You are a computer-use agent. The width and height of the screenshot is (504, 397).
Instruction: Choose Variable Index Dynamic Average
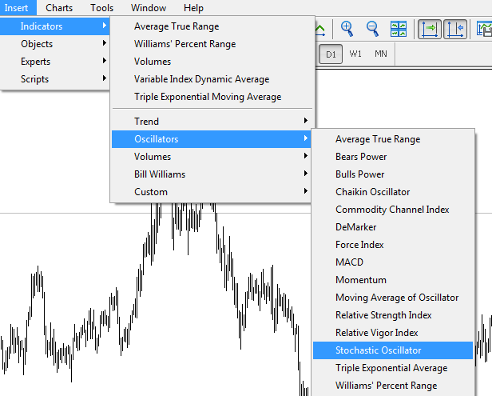[212, 79]
